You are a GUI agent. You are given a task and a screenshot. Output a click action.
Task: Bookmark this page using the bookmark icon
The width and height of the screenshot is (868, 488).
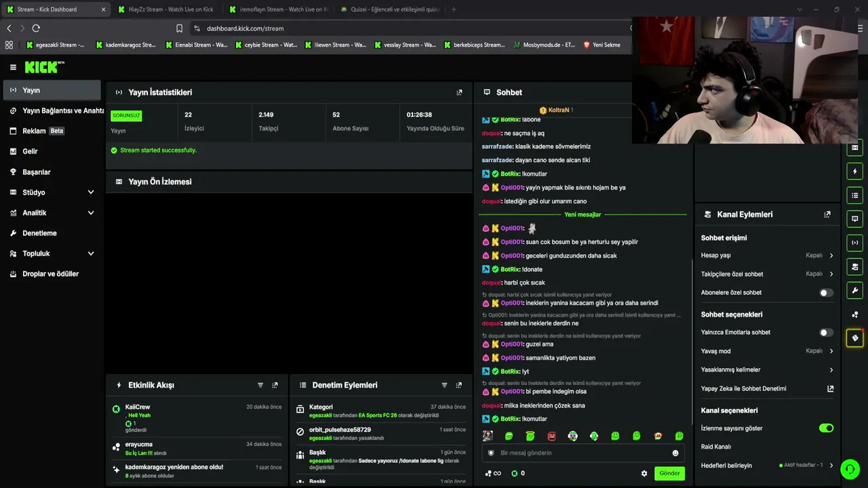click(x=179, y=28)
